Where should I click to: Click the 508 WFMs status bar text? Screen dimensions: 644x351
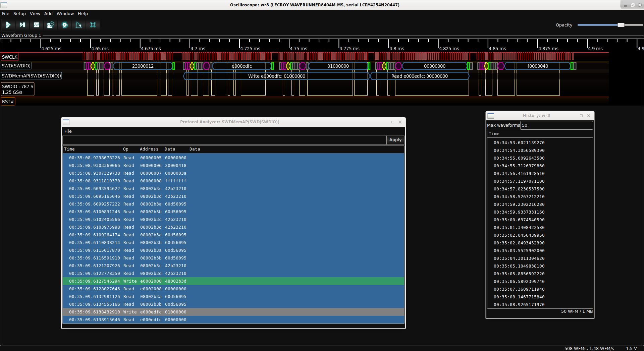click(x=589, y=348)
